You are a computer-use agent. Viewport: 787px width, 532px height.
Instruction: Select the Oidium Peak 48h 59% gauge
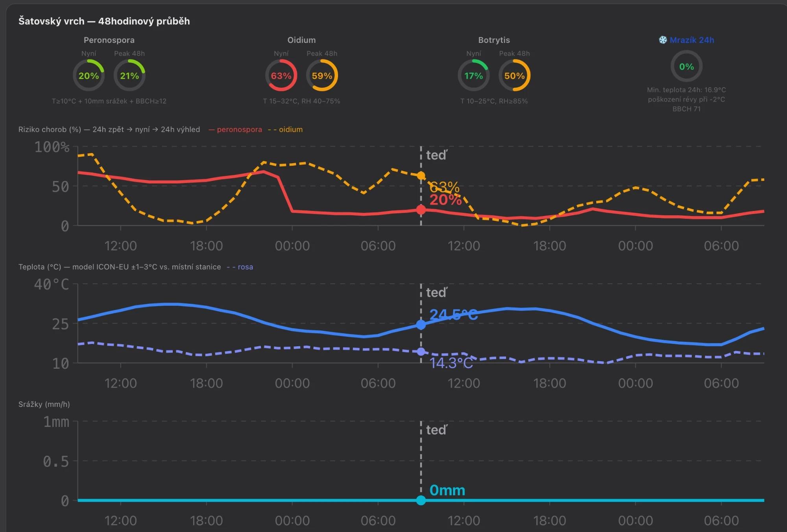point(322,76)
